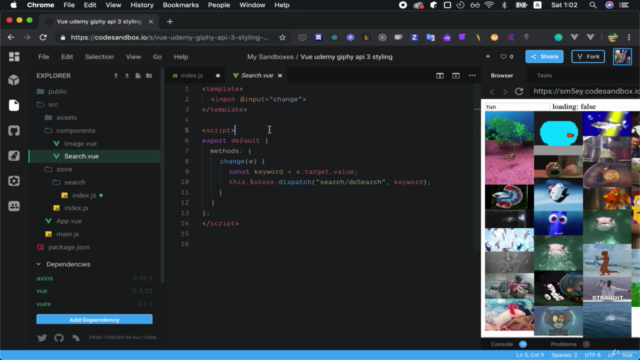Open main.js file
The width and height of the screenshot is (640, 360).
point(67,234)
